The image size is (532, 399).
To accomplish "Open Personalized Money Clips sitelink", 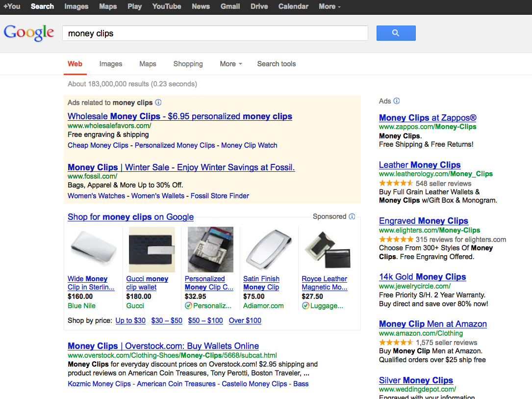I will click(175, 145).
